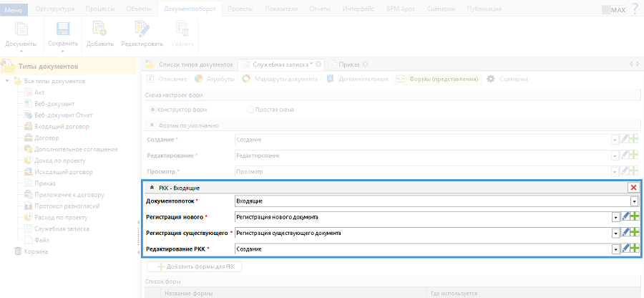Select the Простая схема radio button
This screenshot has height=298, width=644.
coord(250,110)
